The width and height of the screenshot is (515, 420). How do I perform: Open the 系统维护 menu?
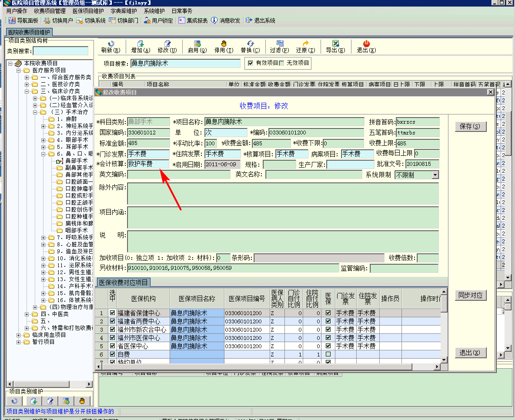point(154,11)
